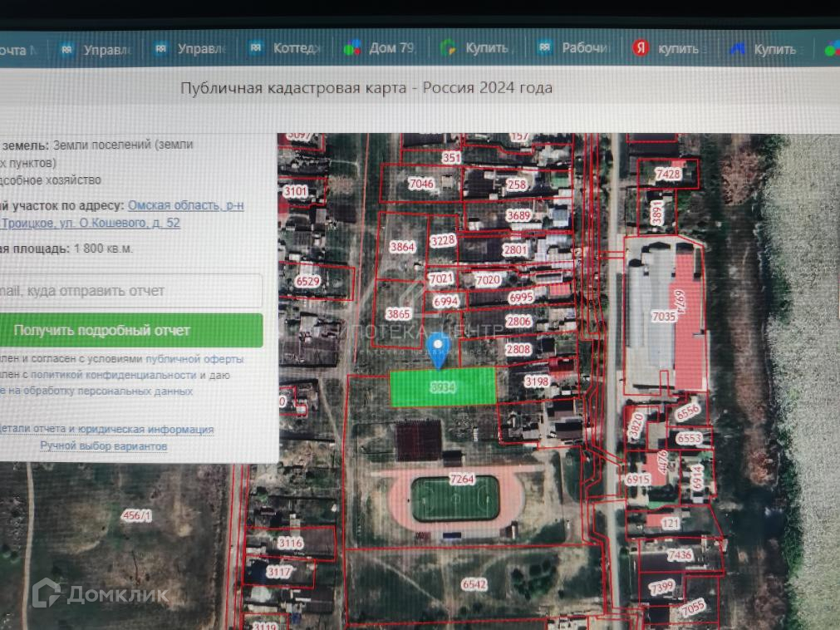840x630 pixels.
Task: Open the 'публичной оферты' link
Action: pos(194,359)
